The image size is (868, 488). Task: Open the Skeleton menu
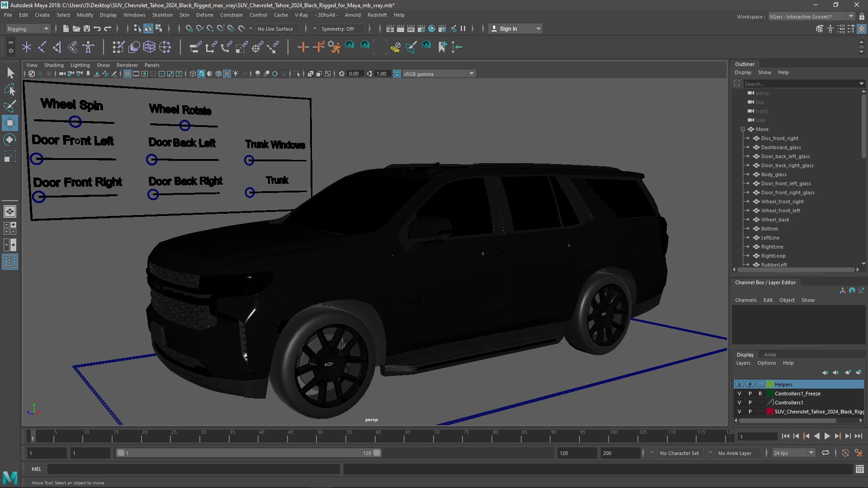tap(162, 15)
